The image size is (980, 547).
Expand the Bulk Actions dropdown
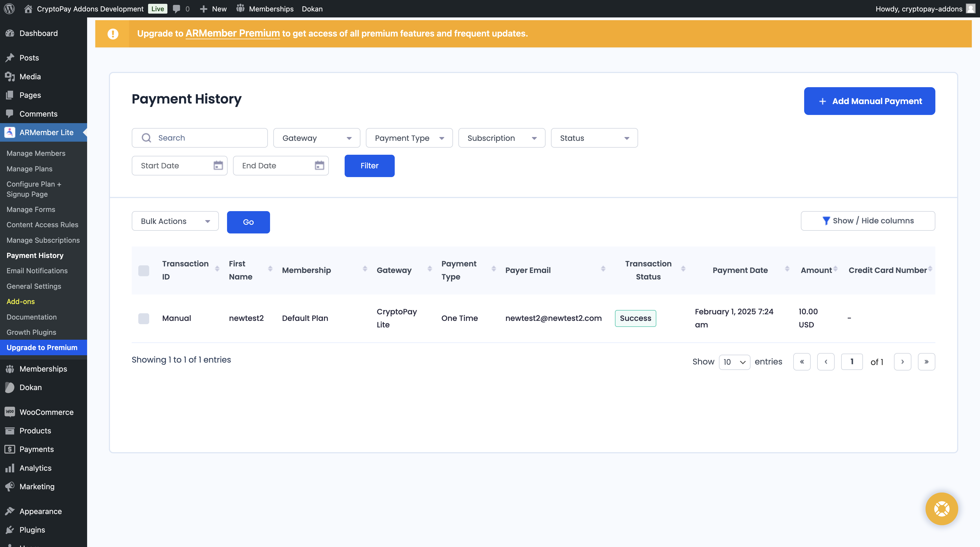point(174,221)
